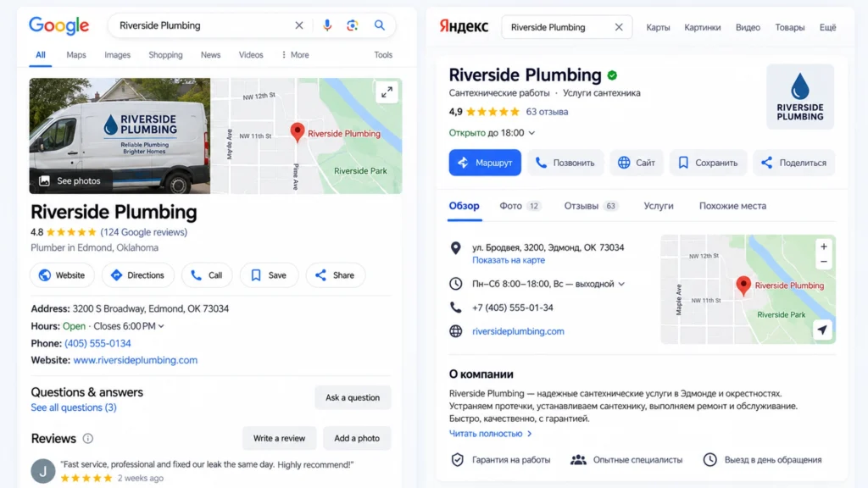Open 63 отзыва reviews link

547,112
